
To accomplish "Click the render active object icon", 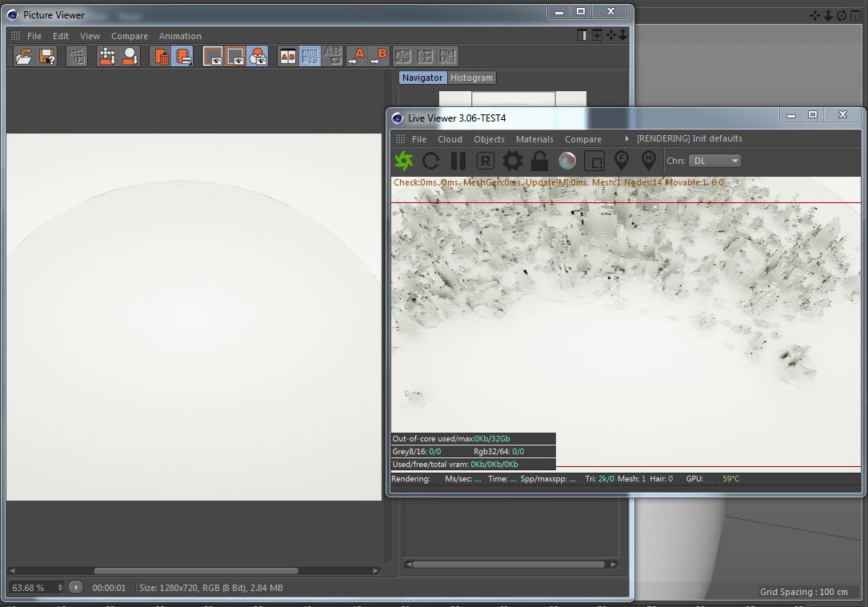I will (x=130, y=56).
